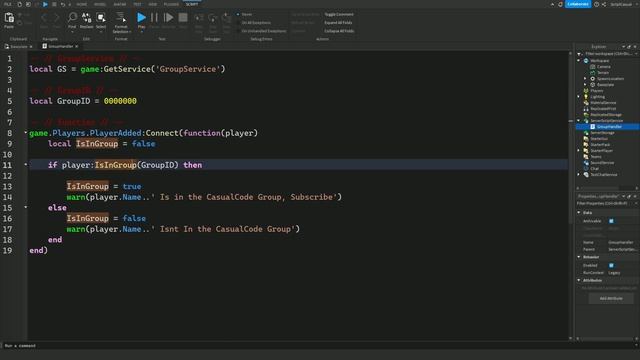Select ServerScriptService in Explorer

pos(606,121)
